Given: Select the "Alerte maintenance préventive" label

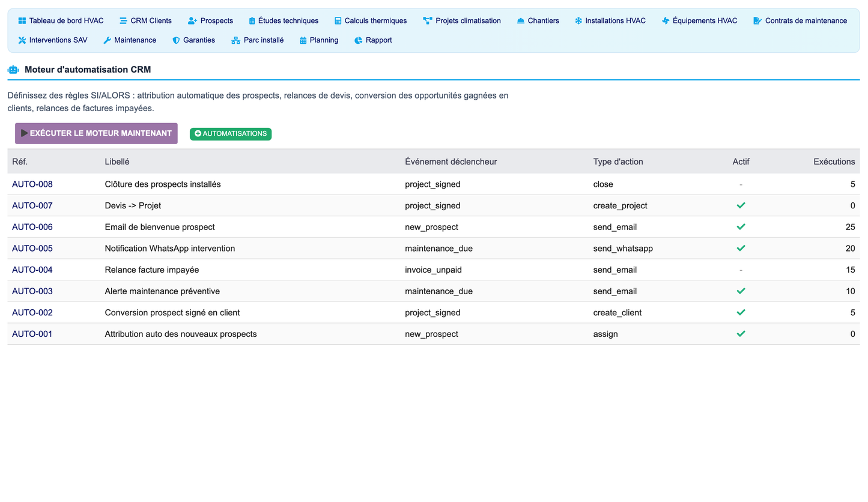Looking at the screenshot, I should [162, 291].
